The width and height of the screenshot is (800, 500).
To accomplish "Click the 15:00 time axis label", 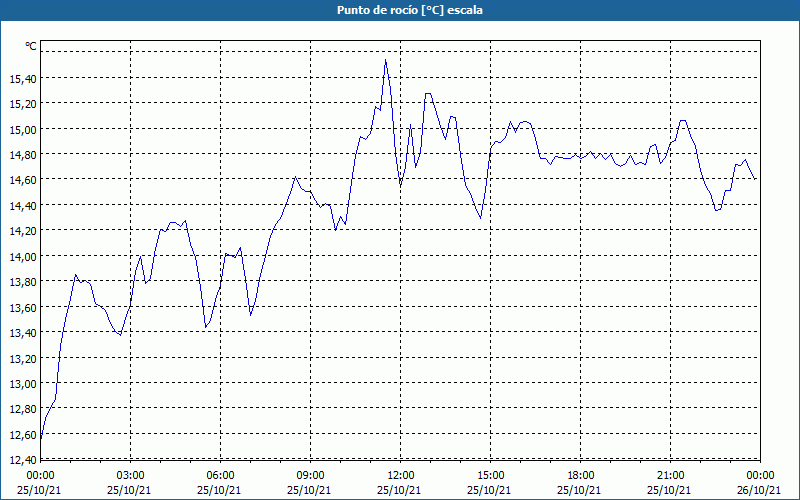I will point(490,476).
